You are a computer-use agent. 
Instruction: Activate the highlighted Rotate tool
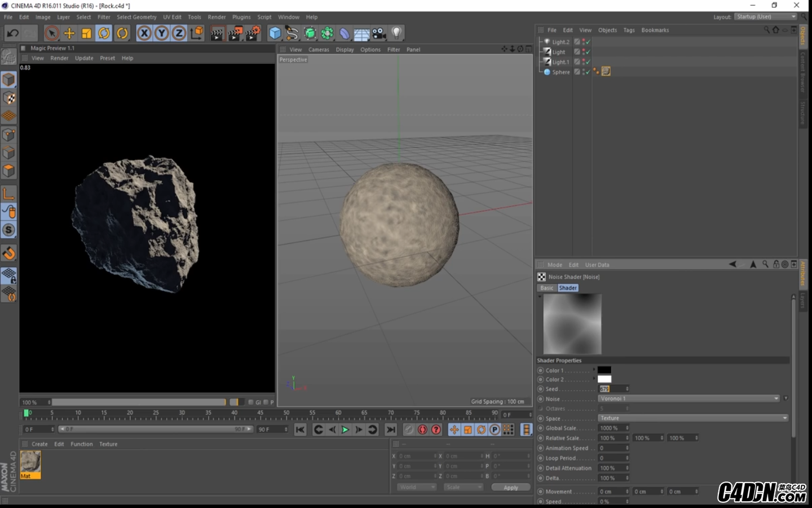(x=104, y=33)
